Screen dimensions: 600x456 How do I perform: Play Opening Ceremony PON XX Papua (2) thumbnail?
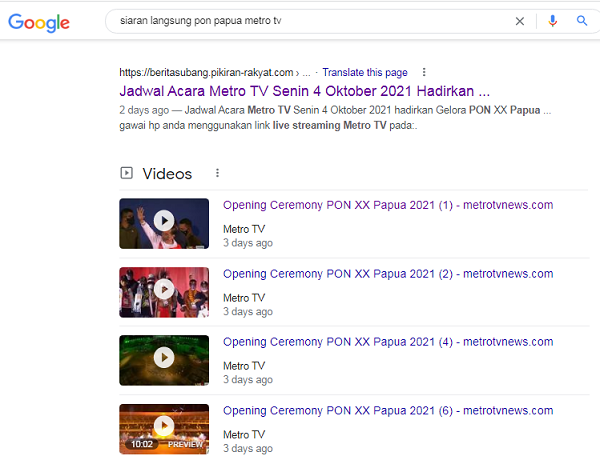(x=164, y=292)
